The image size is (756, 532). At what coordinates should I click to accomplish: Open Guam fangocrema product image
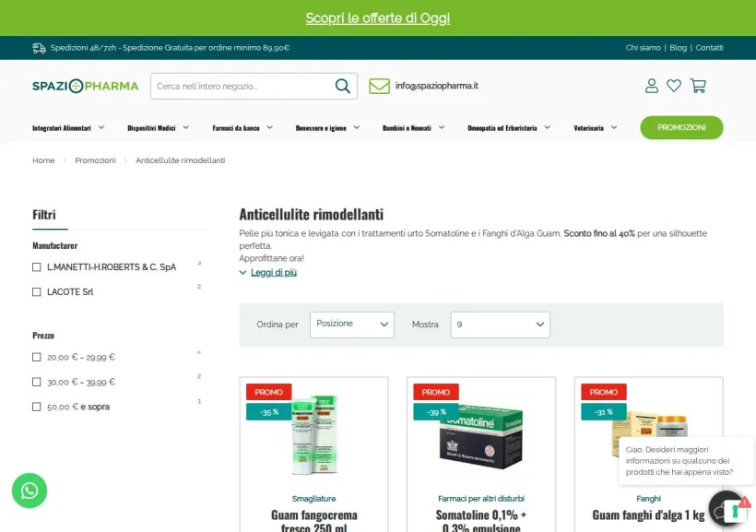click(313, 434)
